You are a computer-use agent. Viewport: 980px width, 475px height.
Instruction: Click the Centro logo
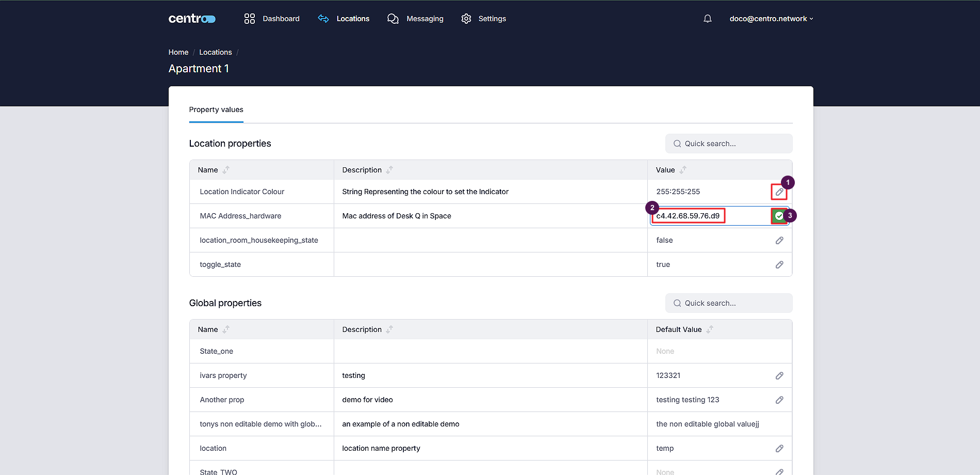[x=192, y=19]
